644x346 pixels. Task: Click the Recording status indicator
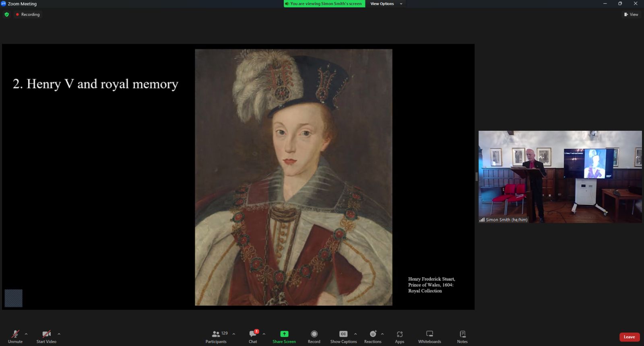click(x=28, y=14)
